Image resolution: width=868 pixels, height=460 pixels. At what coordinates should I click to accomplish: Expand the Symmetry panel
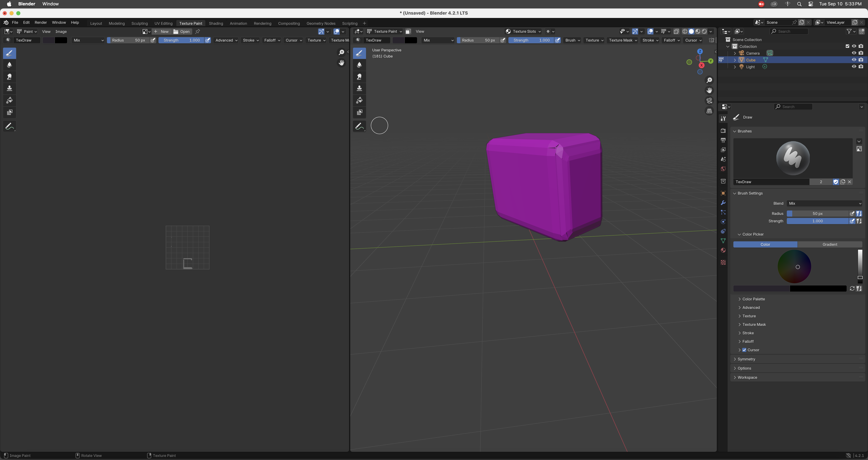[746, 359]
